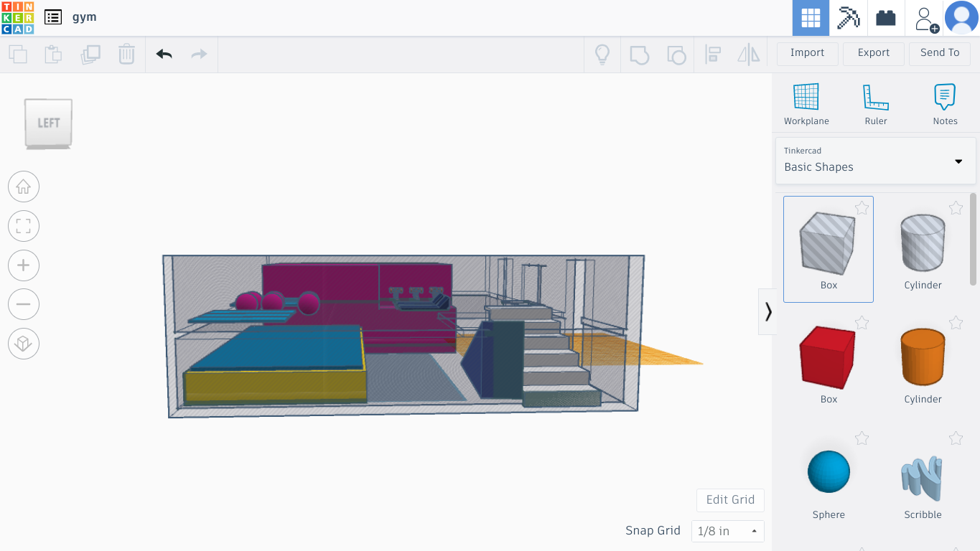Click the Send To button
The image size is (980, 551).
click(940, 53)
